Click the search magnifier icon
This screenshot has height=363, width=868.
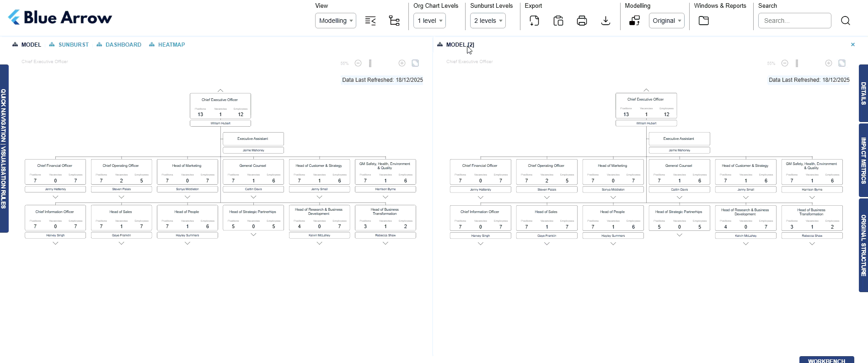click(x=846, y=21)
